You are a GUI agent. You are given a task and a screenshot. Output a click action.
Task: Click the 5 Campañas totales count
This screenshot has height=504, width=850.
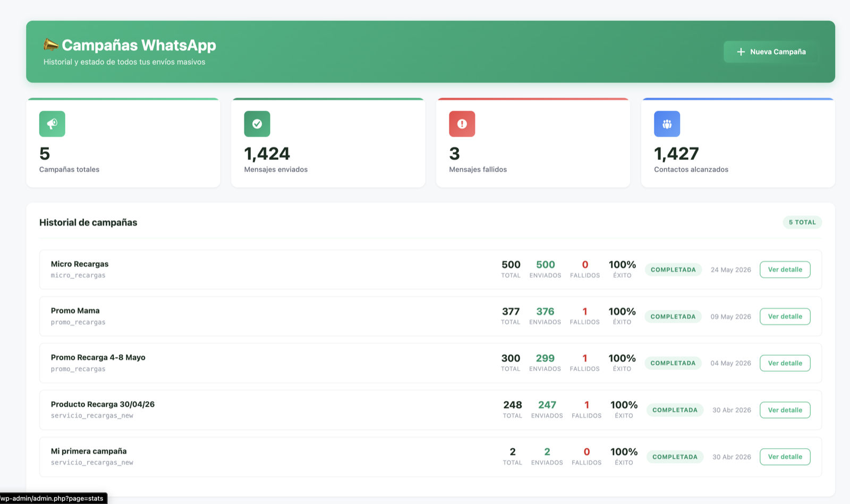(45, 153)
